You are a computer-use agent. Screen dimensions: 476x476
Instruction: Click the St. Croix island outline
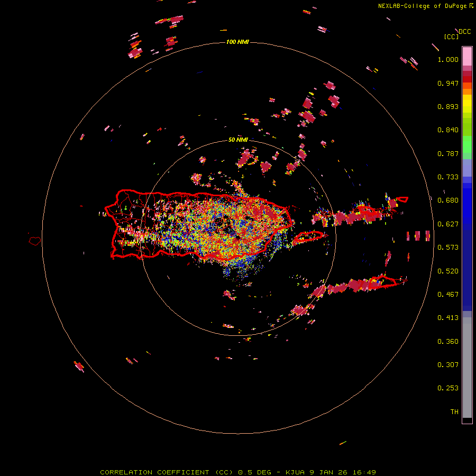pyautogui.click(x=386, y=281)
